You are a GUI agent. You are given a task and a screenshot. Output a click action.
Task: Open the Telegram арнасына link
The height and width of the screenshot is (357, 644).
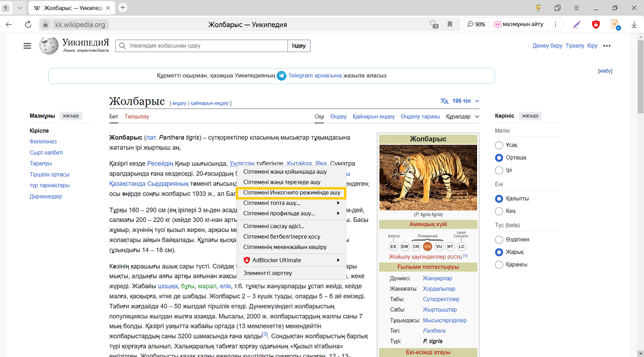click(315, 75)
